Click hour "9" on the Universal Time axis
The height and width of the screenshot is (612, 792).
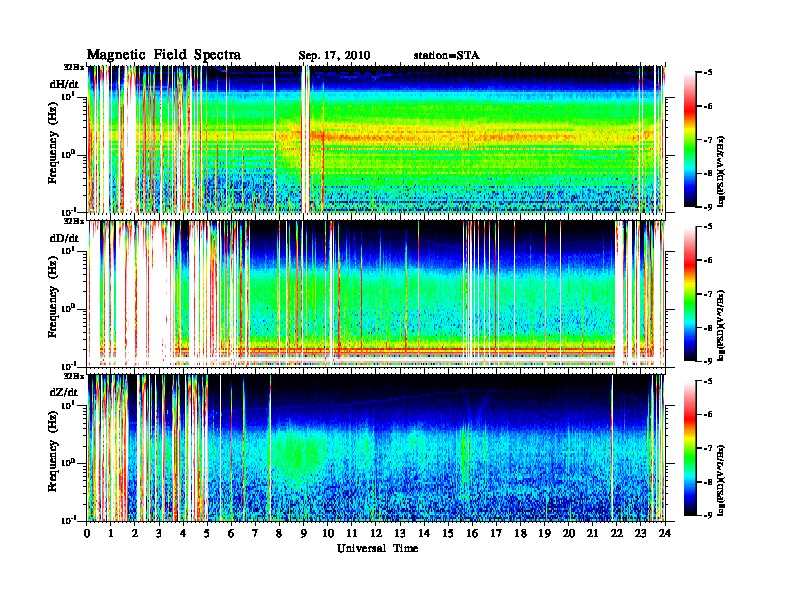[304, 533]
